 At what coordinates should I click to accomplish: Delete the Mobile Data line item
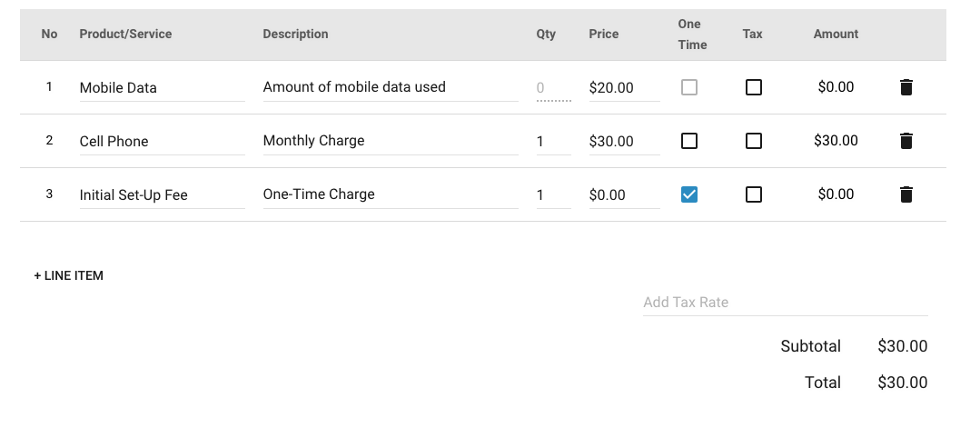coord(906,87)
